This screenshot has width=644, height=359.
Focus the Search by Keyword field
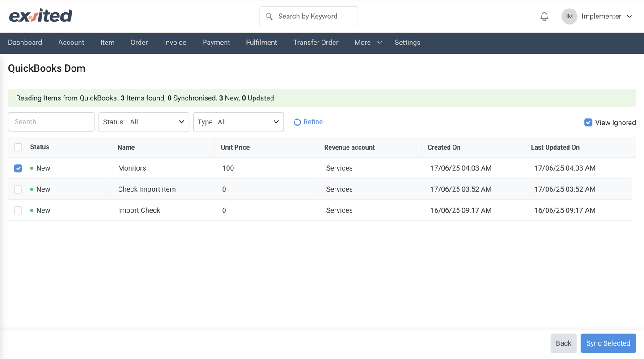point(309,17)
